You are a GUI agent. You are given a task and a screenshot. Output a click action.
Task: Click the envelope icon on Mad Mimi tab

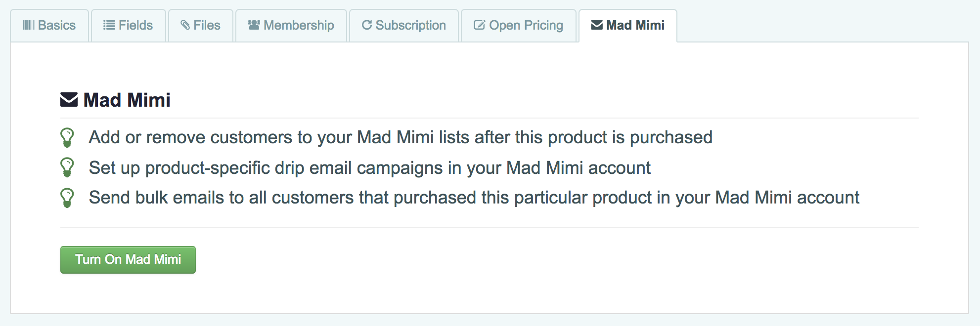pyautogui.click(x=597, y=25)
